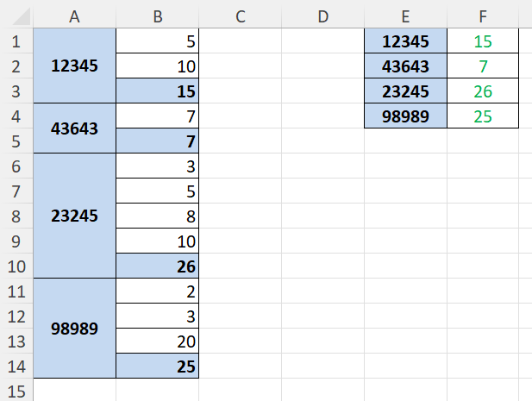Click the Select All corner triangle
Image resolution: width=532 pixels, height=401 pixels.
(x=22, y=16)
